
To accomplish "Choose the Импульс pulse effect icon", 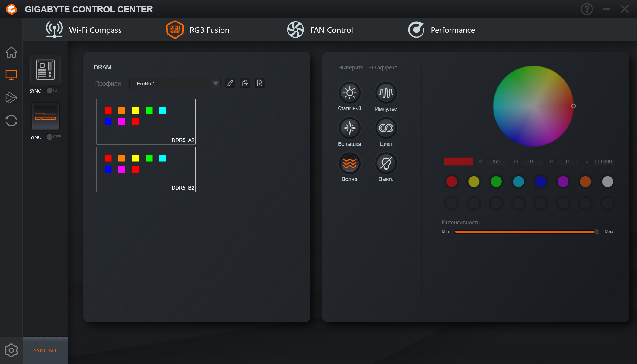I will tap(386, 93).
